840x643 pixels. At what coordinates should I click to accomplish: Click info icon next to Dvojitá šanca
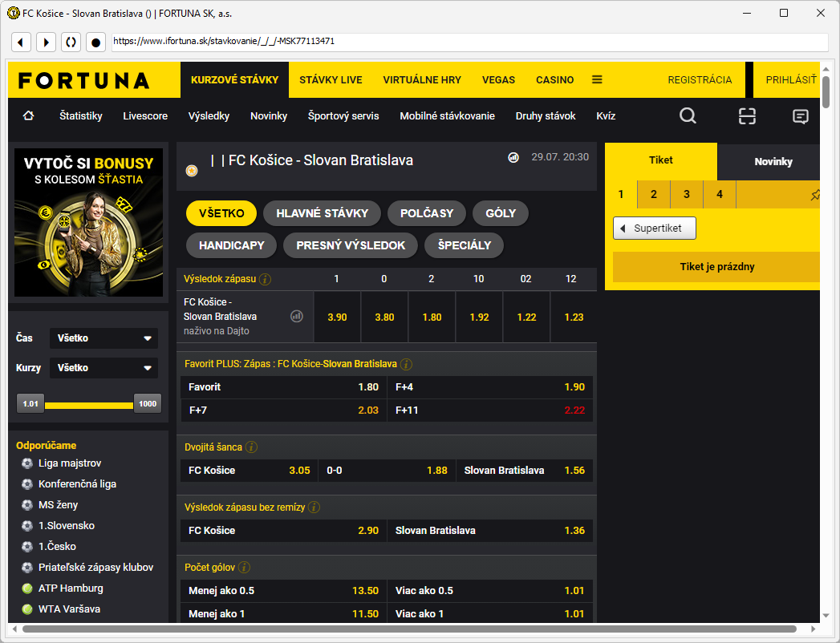[x=252, y=447]
